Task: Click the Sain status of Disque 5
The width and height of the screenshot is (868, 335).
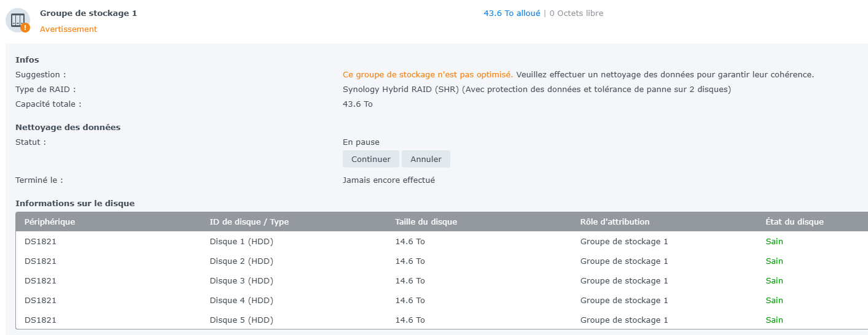Action: [774, 320]
